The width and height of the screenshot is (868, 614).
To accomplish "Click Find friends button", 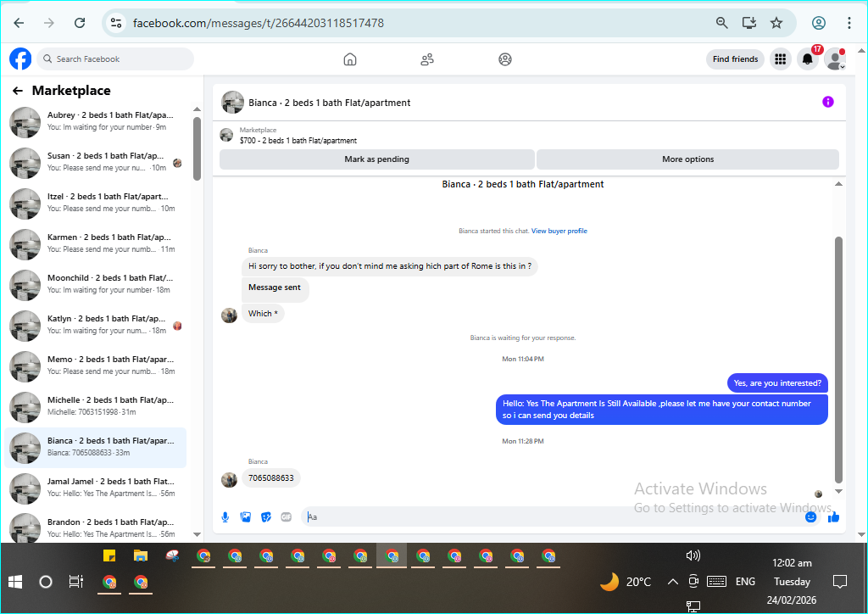I will tap(735, 59).
